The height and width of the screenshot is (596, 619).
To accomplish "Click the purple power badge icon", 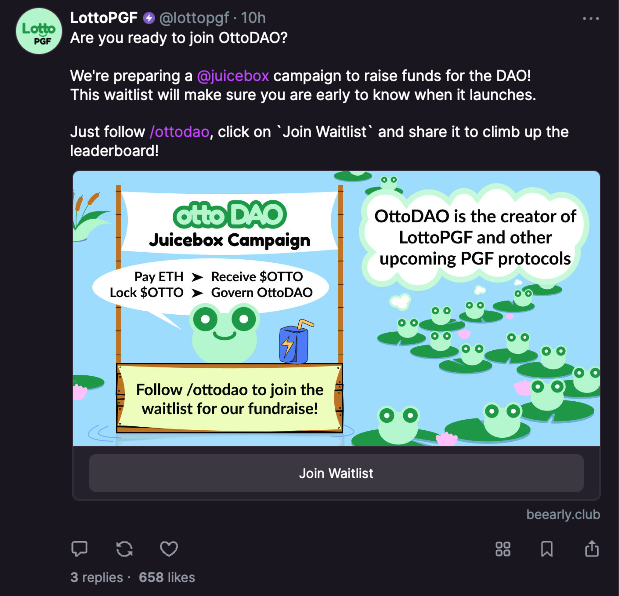I will click(x=148, y=18).
